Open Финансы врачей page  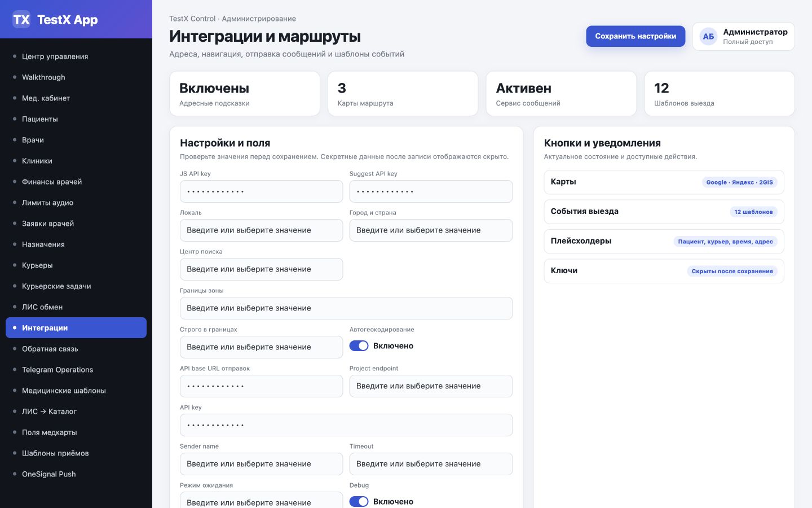pos(76,182)
